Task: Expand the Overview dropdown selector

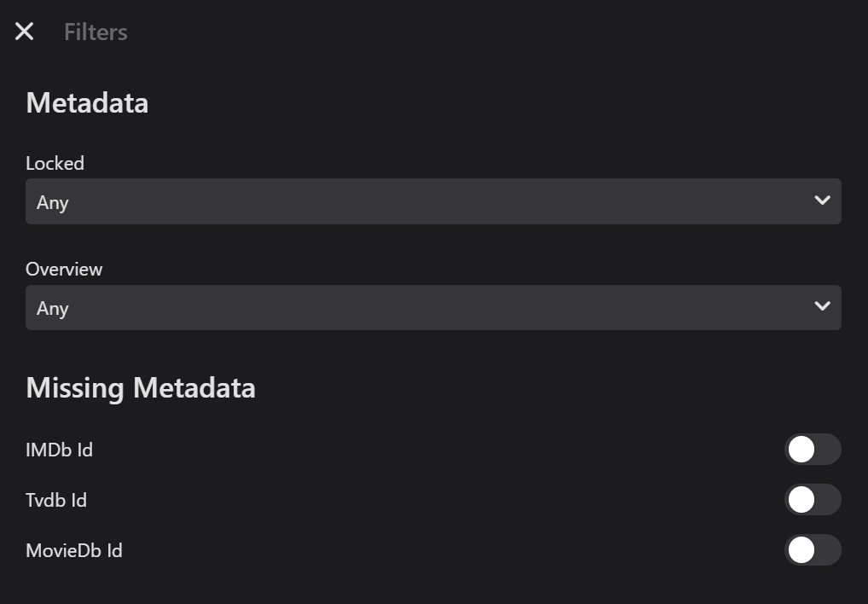Action: [x=433, y=307]
